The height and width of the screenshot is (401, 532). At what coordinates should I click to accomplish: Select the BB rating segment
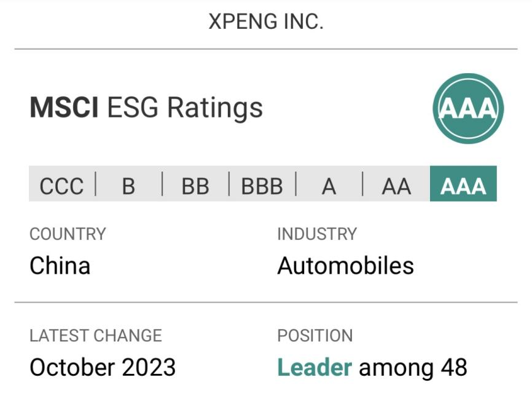tap(195, 185)
